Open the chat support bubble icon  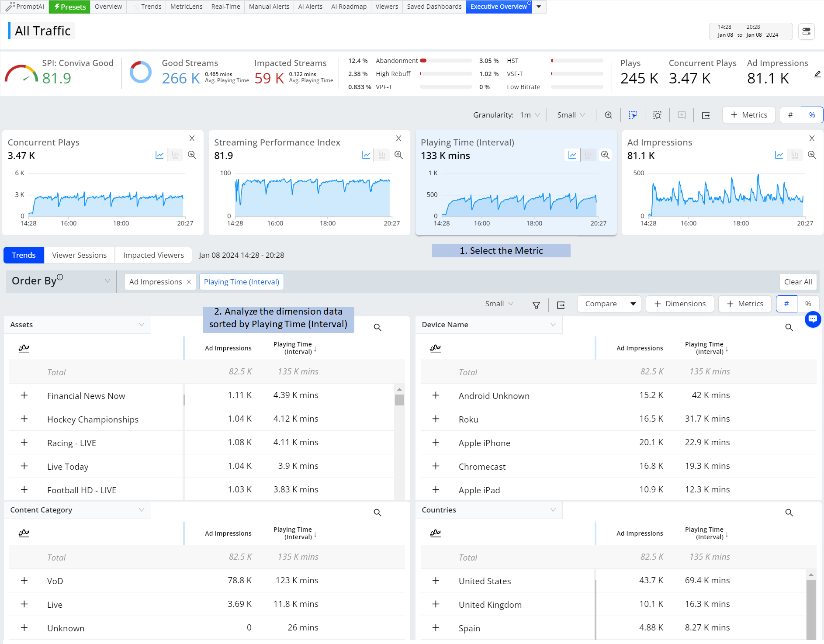click(813, 319)
